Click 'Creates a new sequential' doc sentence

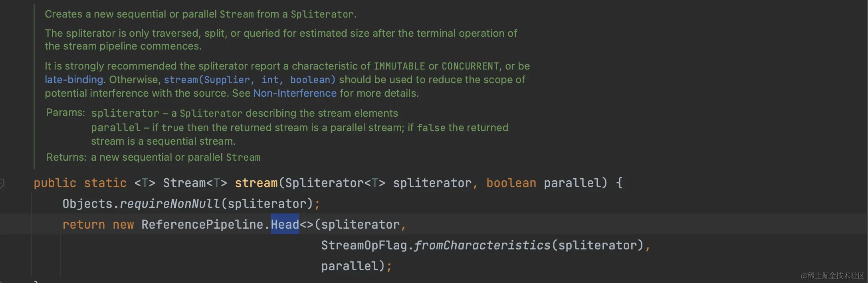pos(200,14)
